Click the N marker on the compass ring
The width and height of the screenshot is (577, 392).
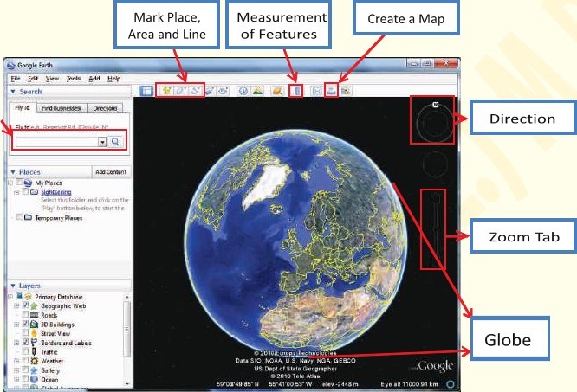click(436, 105)
